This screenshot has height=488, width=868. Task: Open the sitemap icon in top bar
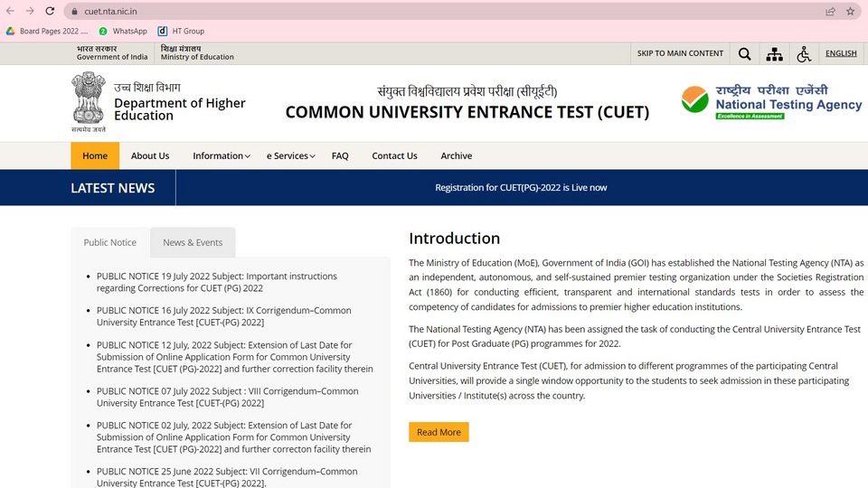coord(774,53)
